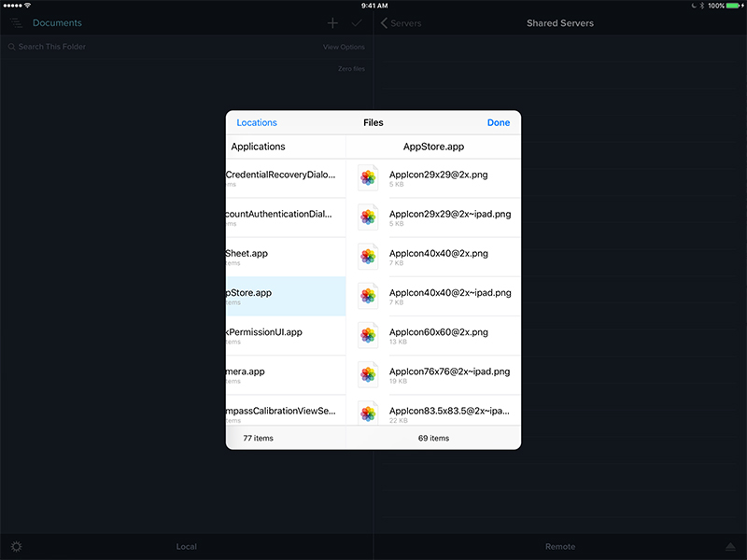This screenshot has width=747, height=560.
Task: Click the 9:41 AM clock
Action: tap(374, 6)
